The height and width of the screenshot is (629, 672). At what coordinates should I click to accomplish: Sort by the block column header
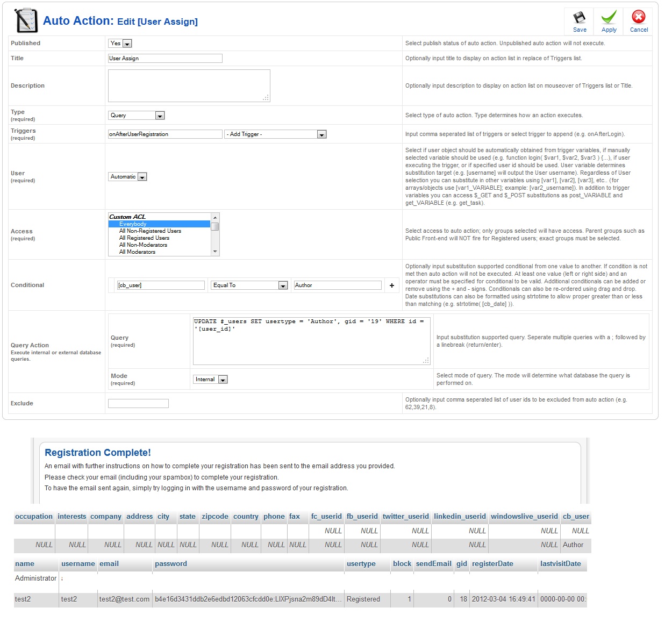pos(402,564)
